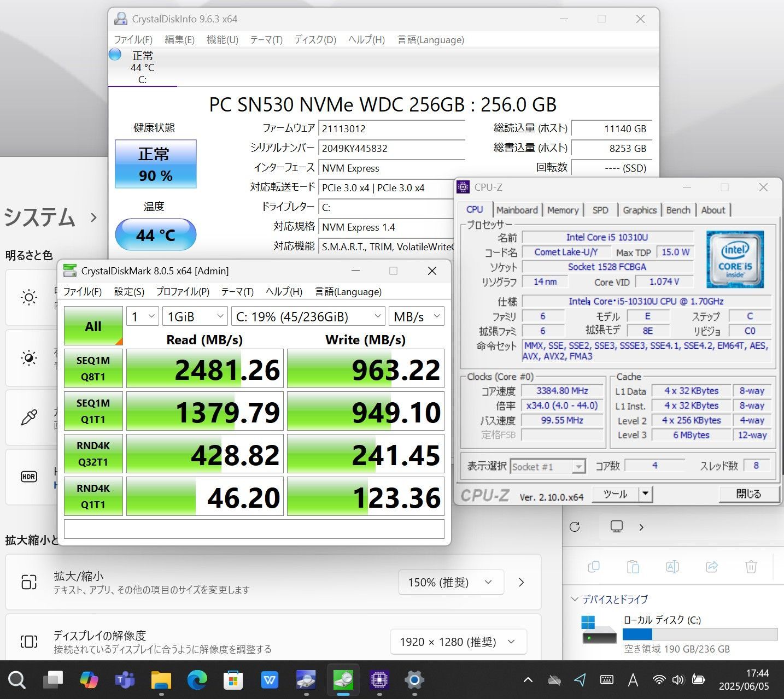Image resolution: width=784 pixels, height=699 pixels.
Task: Open the test count dropdown showing 1
Action: (143, 316)
